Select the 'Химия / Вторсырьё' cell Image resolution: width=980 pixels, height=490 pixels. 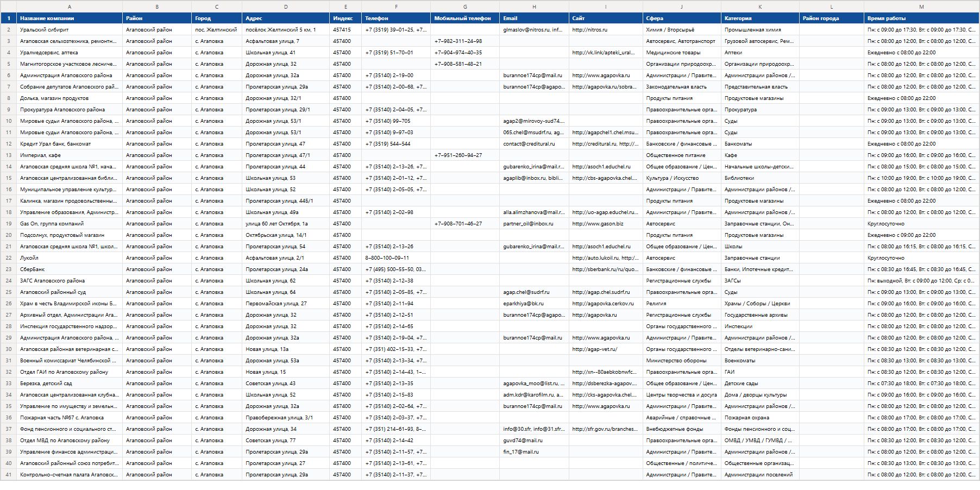682,30
